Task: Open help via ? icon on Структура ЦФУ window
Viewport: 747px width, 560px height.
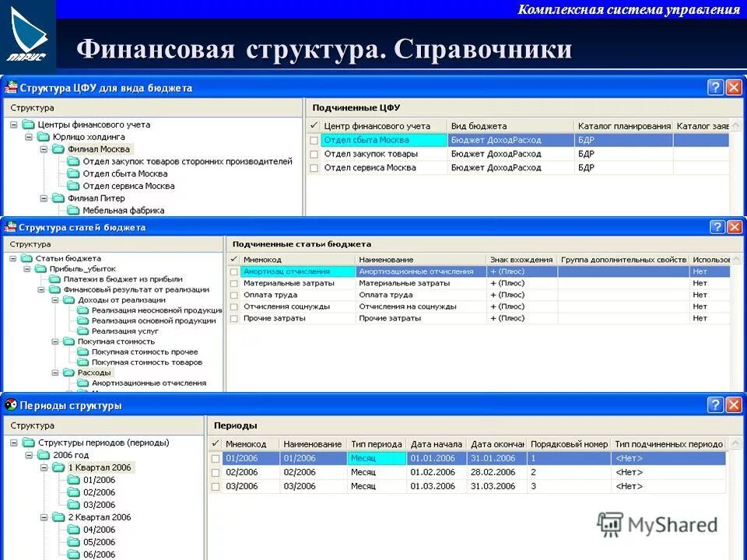Action: coord(717,87)
